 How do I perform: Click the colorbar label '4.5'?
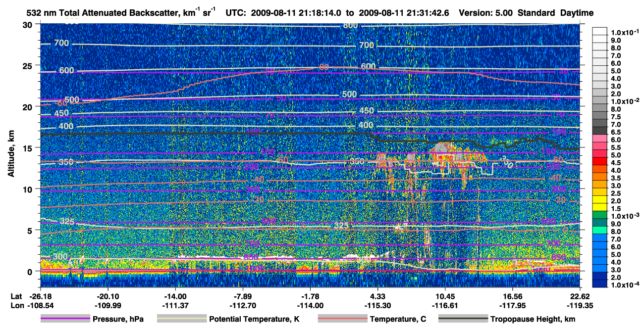(616, 163)
